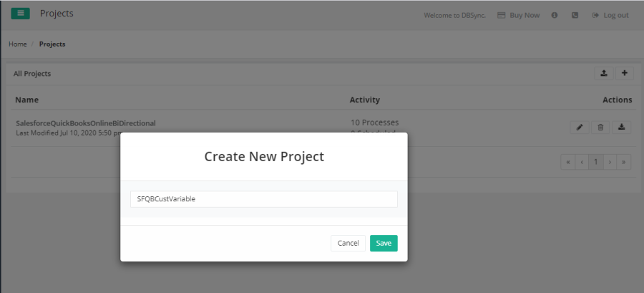Image resolution: width=644 pixels, height=293 pixels.
Task: Click the plus add project icon
Action: pyautogui.click(x=625, y=73)
